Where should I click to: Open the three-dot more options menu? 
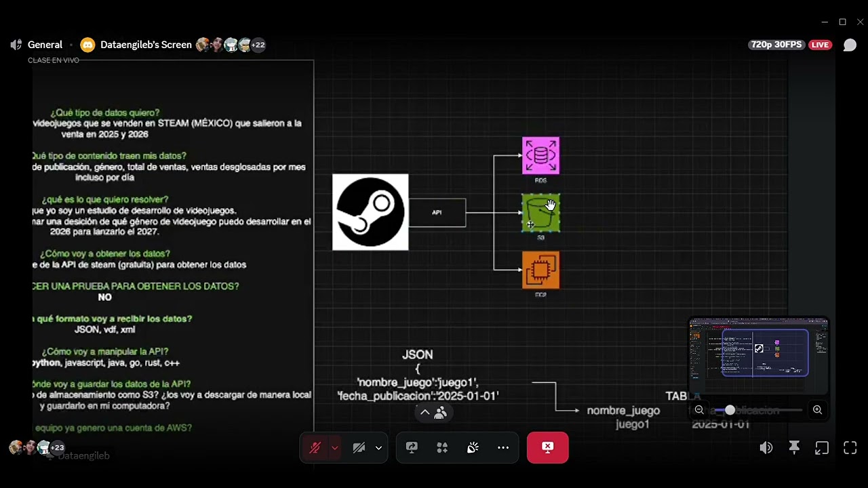(503, 447)
